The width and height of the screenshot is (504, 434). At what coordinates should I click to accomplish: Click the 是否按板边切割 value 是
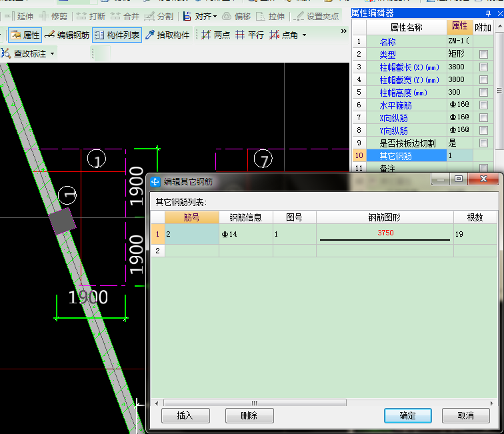(x=459, y=143)
